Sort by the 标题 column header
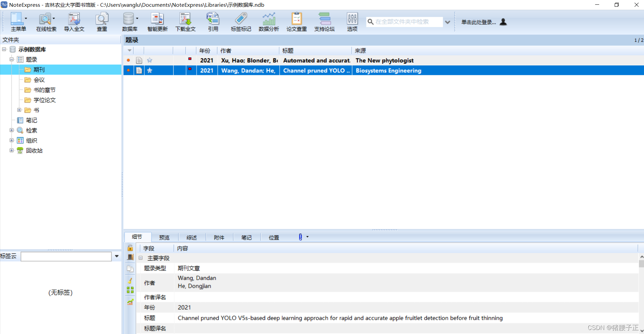This screenshot has height=334, width=644. point(316,51)
